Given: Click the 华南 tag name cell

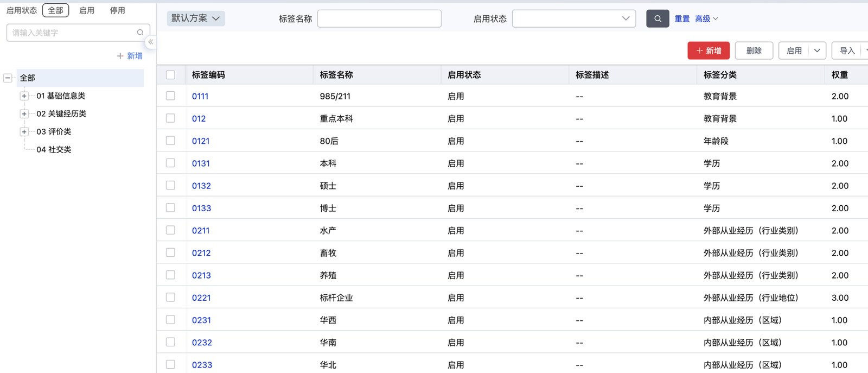Looking at the screenshot, I should 328,343.
